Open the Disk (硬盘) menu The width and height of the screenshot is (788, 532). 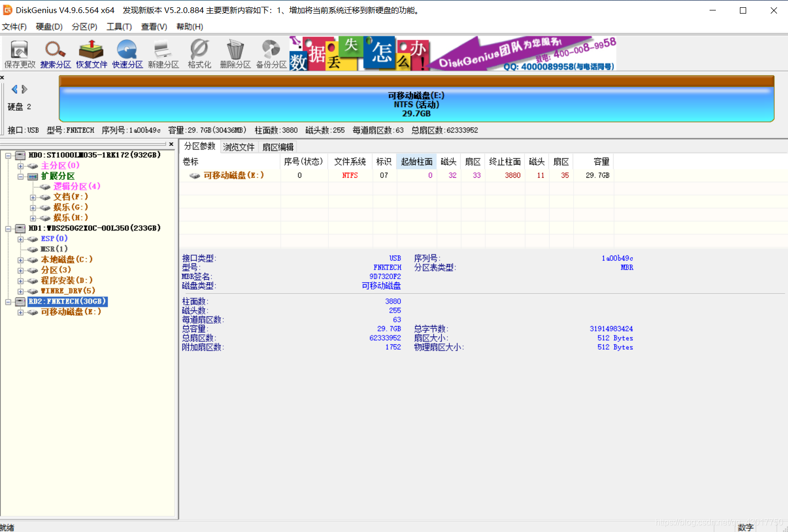click(x=49, y=27)
